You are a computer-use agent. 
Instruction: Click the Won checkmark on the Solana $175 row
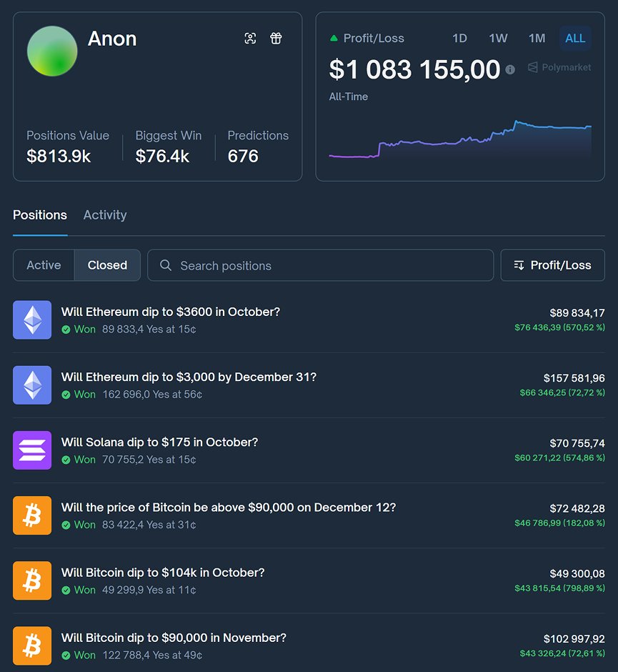pos(66,460)
